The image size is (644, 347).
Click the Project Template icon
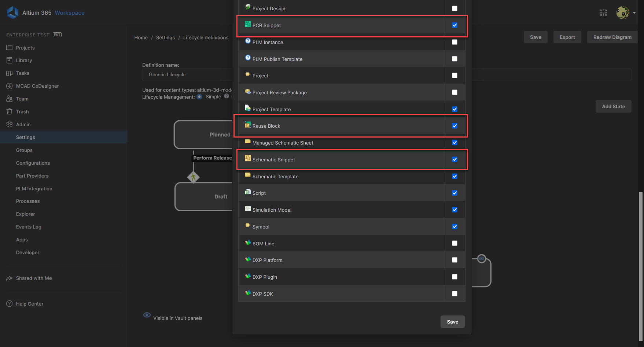[x=248, y=108]
